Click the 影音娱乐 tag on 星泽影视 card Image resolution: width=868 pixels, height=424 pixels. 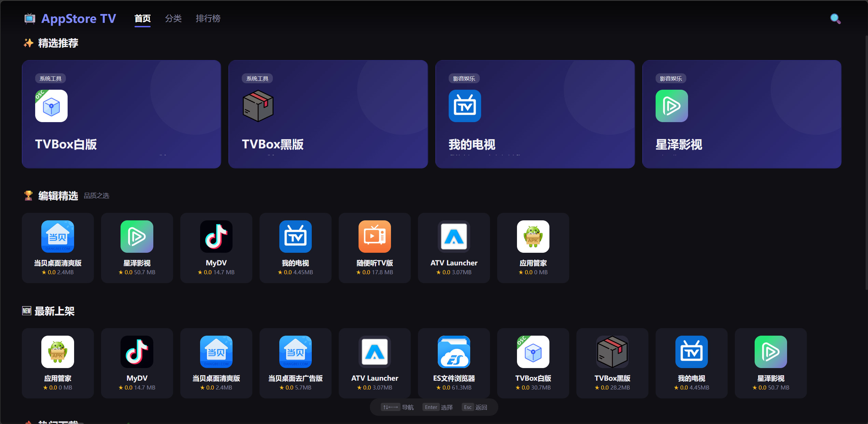(671, 78)
